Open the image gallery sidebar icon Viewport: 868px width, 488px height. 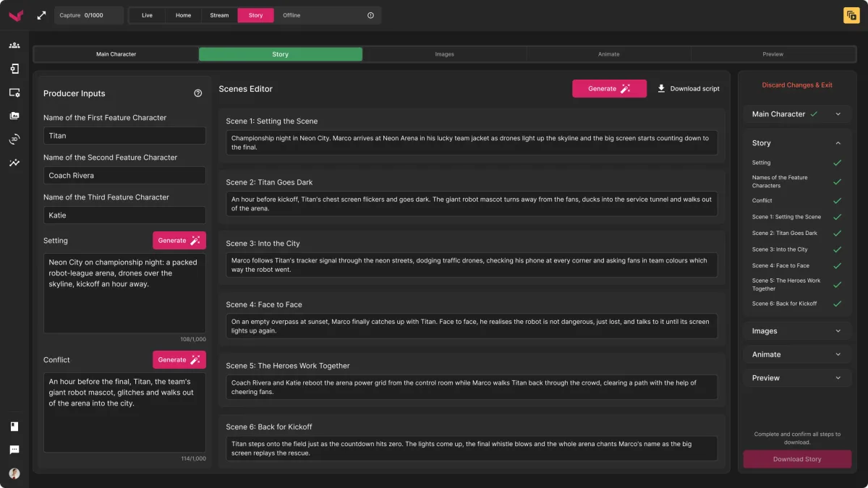tap(14, 116)
